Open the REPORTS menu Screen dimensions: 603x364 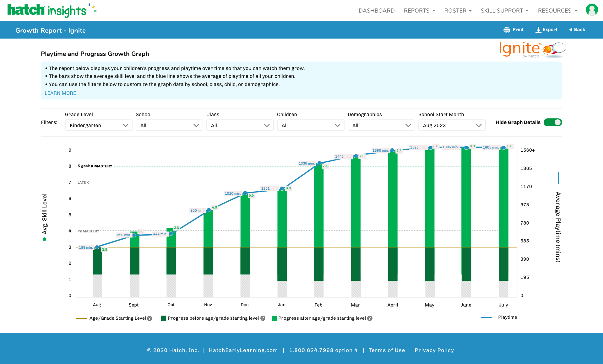tap(419, 11)
